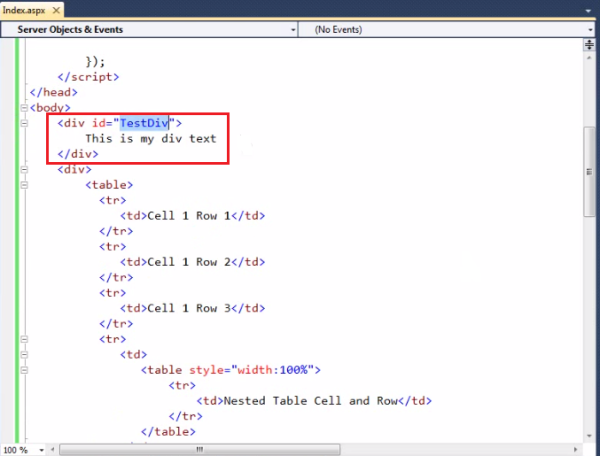Viewport: 600px width, 456px height.
Task: Click the selected TestDiv id value
Action: tap(144, 123)
